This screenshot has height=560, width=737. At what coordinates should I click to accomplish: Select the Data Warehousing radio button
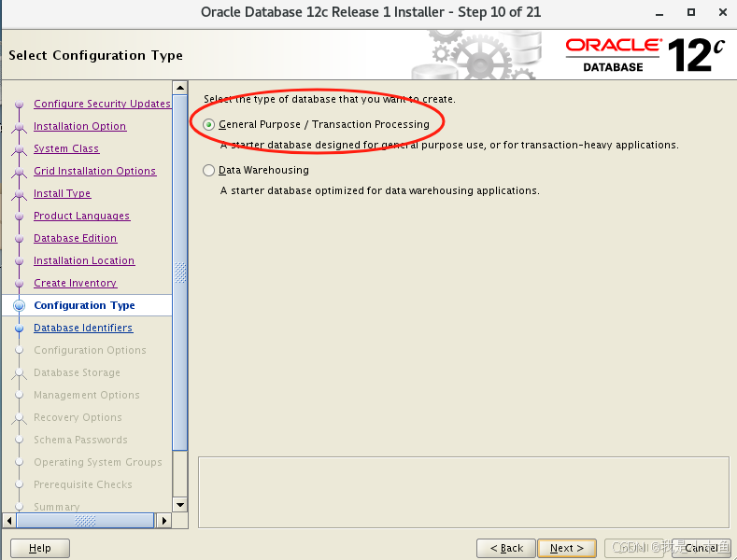click(208, 170)
